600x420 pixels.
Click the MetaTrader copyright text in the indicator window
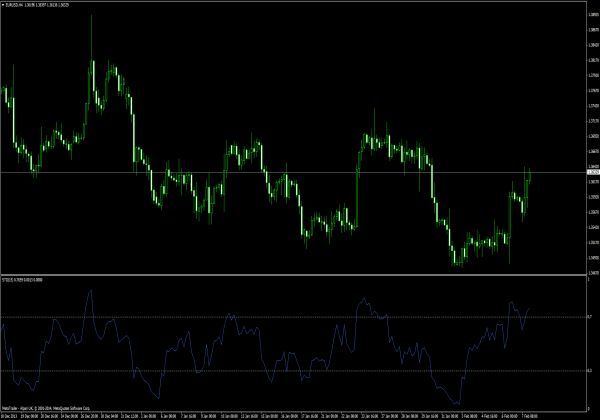[46, 408]
